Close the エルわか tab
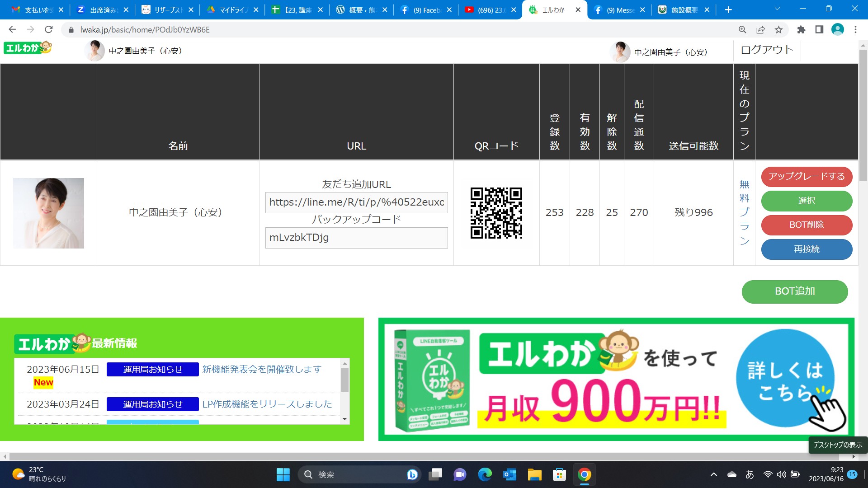Screen dimensions: 868x488 (578, 10)
